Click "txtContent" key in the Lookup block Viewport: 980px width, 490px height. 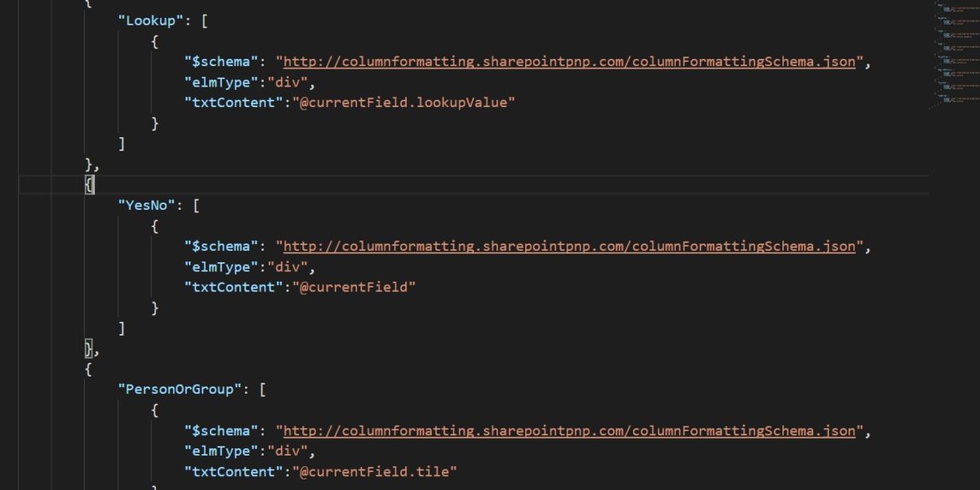pyautogui.click(x=233, y=103)
